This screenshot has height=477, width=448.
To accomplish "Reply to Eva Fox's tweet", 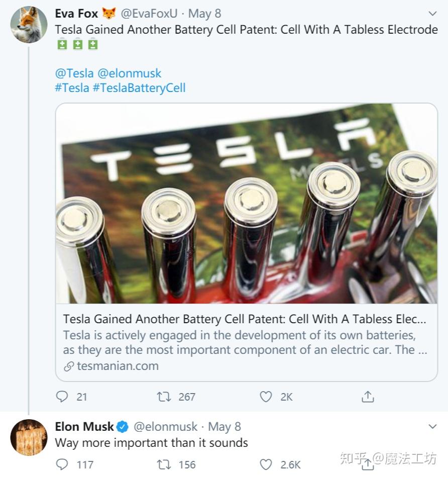I will coord(62,397).
